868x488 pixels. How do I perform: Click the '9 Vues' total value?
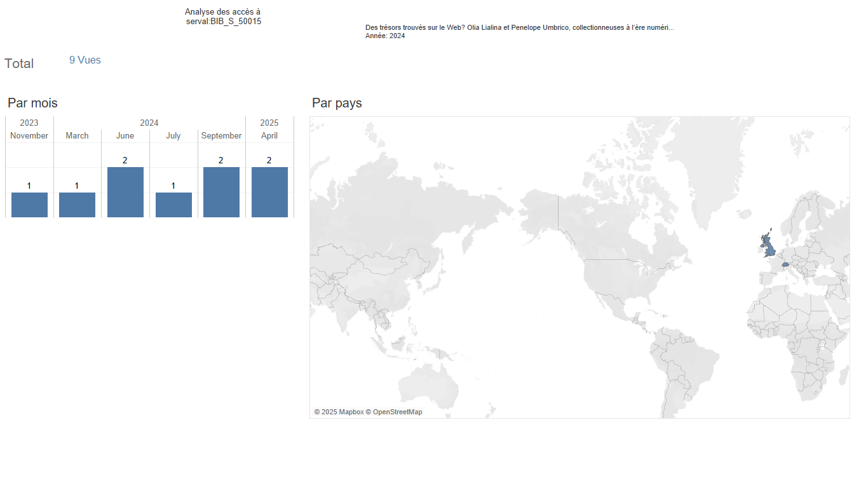pos(85,60)
